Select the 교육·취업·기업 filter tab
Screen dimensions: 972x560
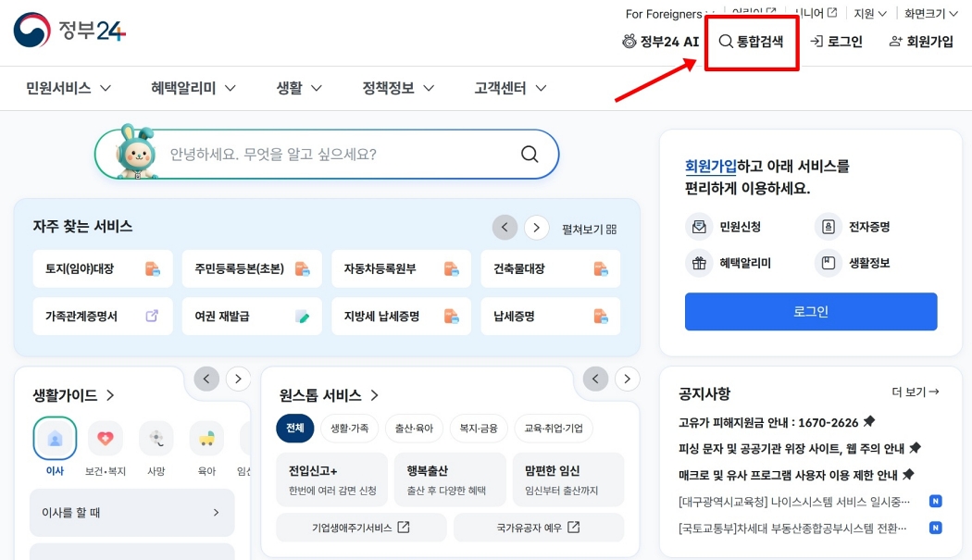(554, 428)
